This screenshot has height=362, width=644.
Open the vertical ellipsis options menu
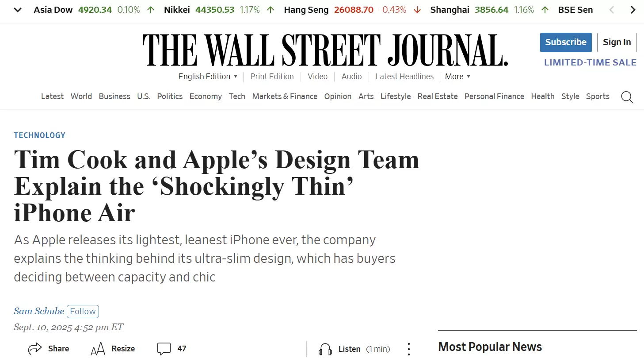click(x=409, y=349)
